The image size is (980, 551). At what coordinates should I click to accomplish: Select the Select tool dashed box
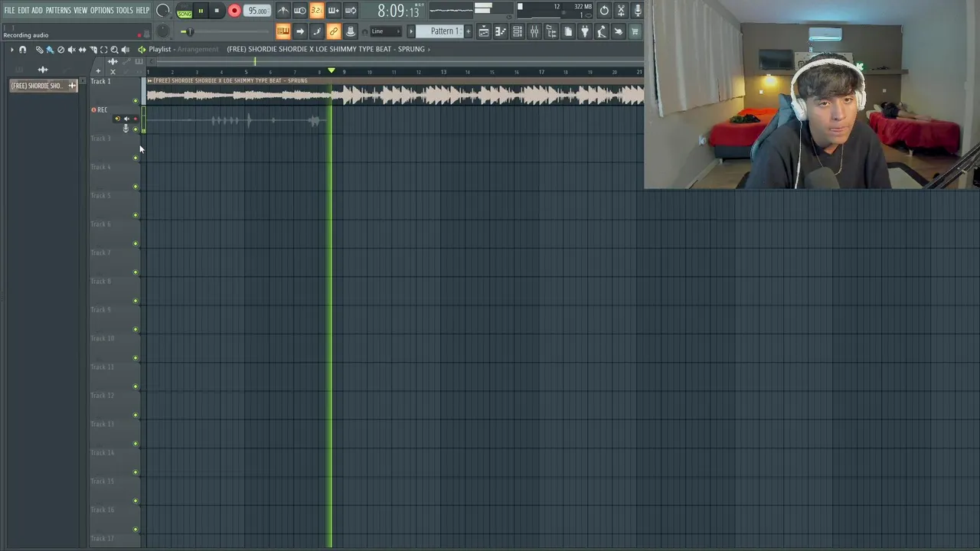(103, 50)
